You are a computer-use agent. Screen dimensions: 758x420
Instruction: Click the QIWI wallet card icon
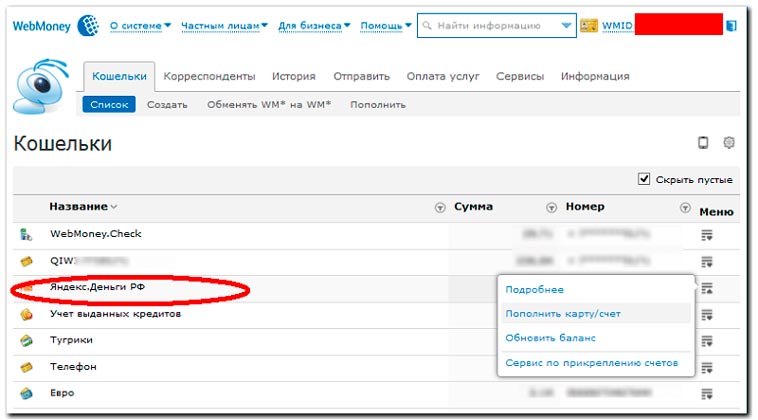(x=27, y=261)
